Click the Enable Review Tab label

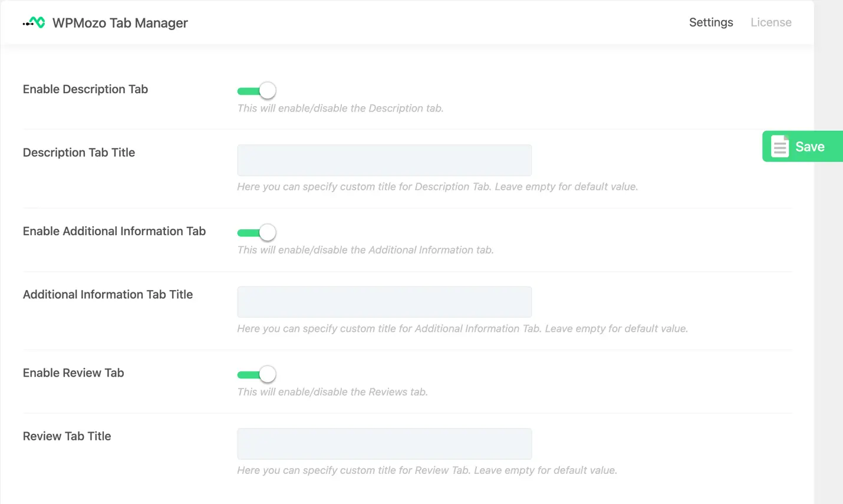point(74,373)
